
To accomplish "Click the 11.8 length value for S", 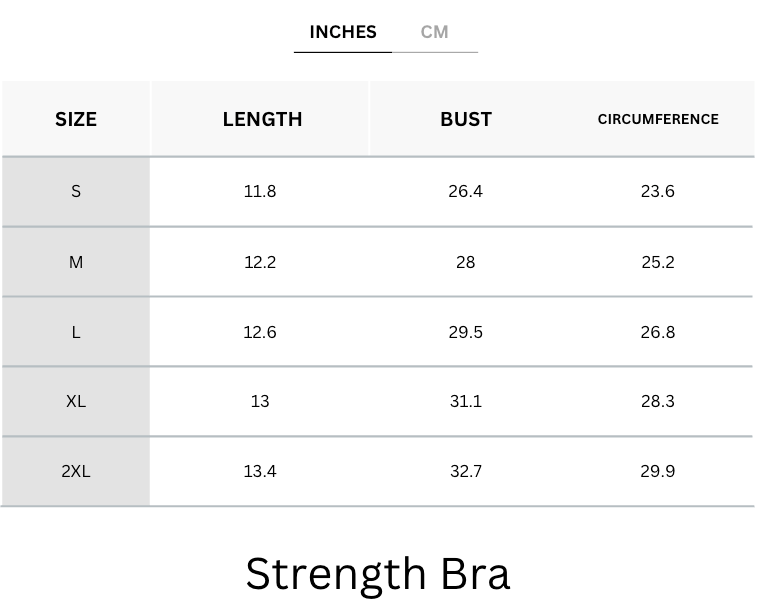I will click(x=260, y=191).
